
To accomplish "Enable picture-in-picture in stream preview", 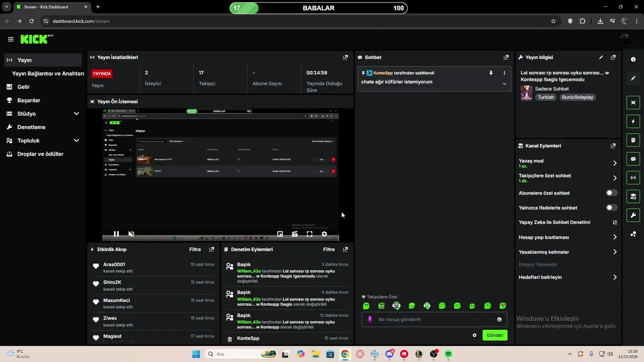I will [x=280, y=234].
